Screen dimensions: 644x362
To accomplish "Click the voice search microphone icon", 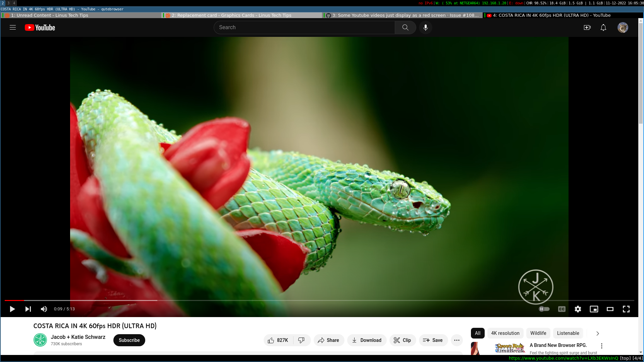I will [425, 27].
